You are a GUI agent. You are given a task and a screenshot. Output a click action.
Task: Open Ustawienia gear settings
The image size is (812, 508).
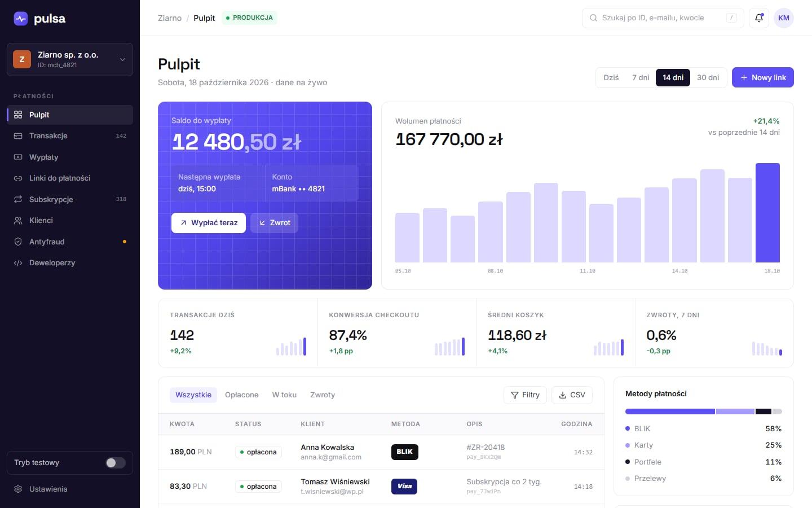point(70,489)
